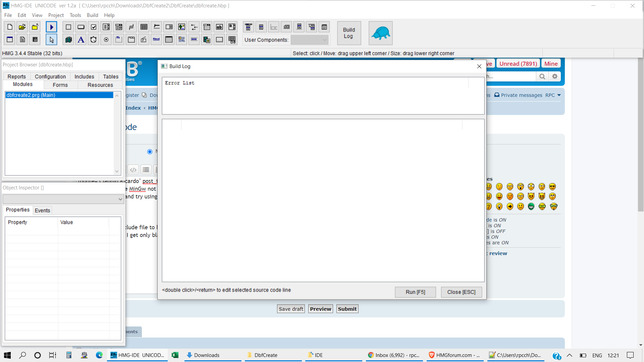Open the RPC dropdown on the forum page
The width and height of the screenshot is (644, 362).
click(553, 95)
